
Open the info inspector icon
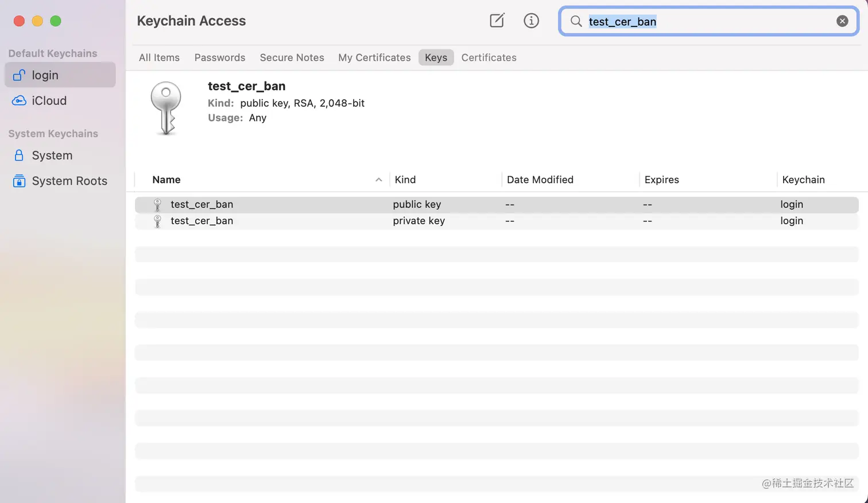point(531,21)
